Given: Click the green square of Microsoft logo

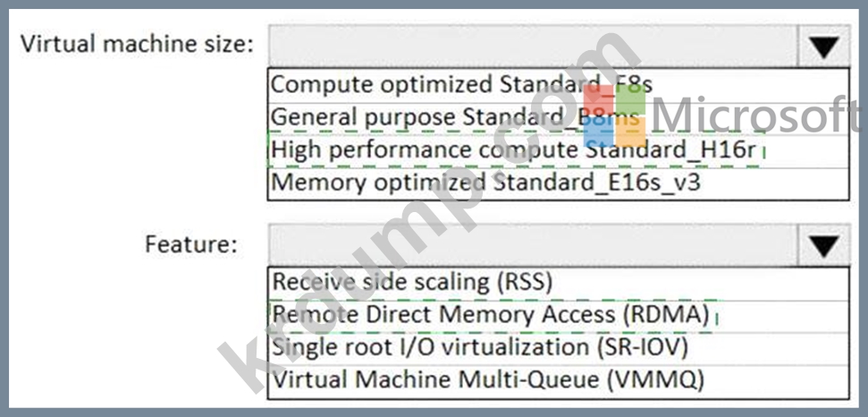Looking at the screenshot, I should [631, 100].
